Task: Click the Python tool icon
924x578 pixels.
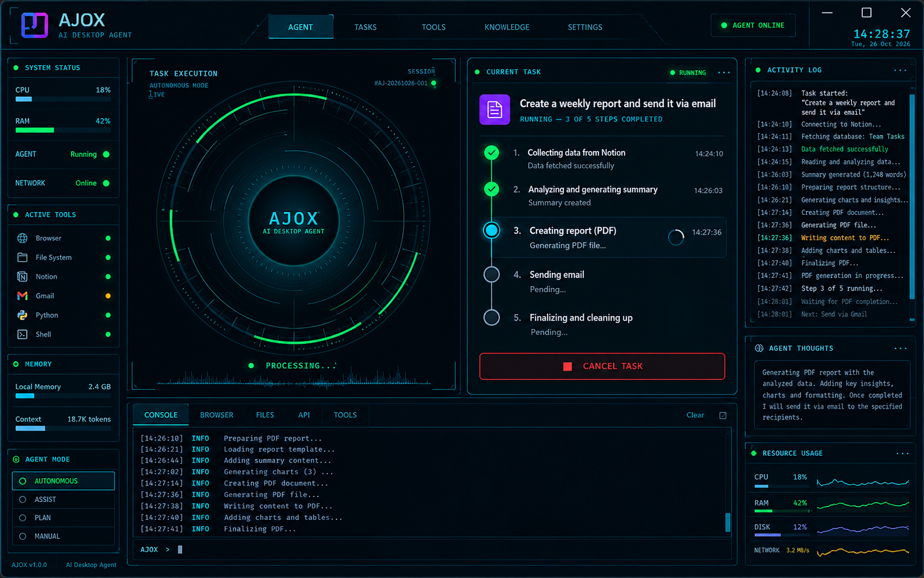Action: pyautogui.click(x=23, y=315)
